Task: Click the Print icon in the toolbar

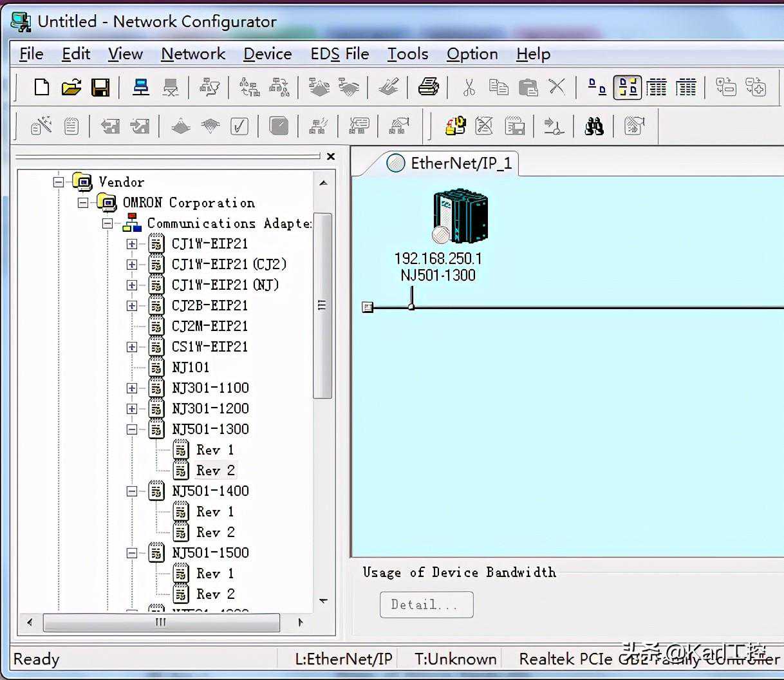Action: [x=428, y=87]
